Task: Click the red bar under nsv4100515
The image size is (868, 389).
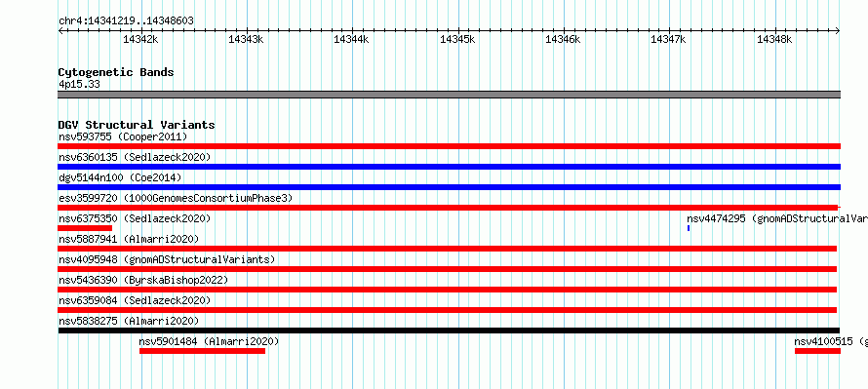Action: click(x=817, y=351)
